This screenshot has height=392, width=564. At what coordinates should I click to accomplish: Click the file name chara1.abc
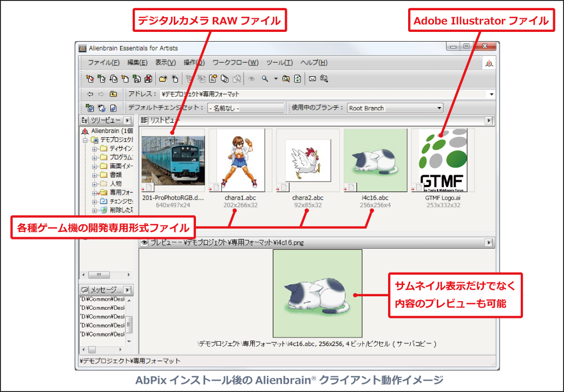(x=240, y=197)
